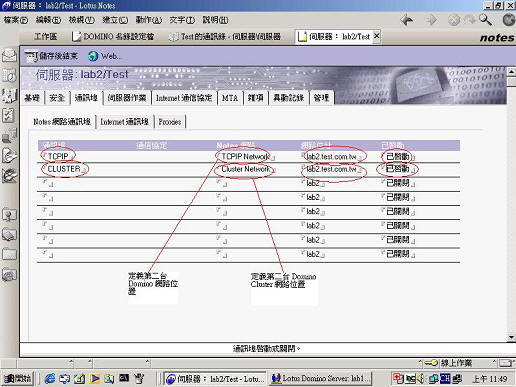Select the 雜項 Miscellaneous tab
Viewport: 516px width, 387px height.
[x=256, y=98]
